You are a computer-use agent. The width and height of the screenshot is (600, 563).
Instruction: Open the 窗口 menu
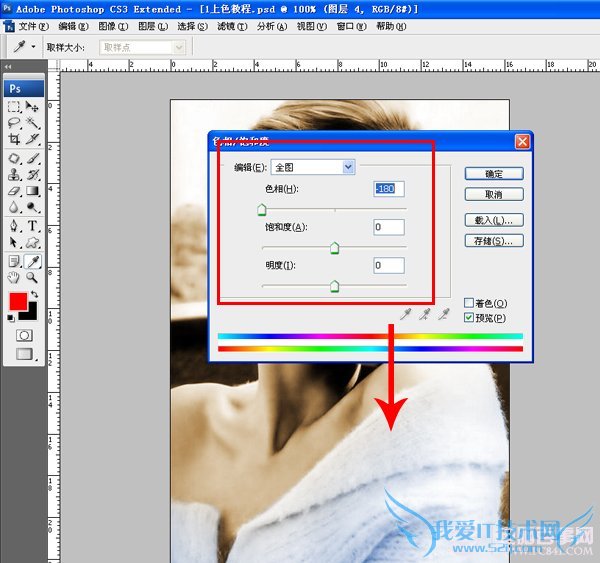(x=351, y=26)
